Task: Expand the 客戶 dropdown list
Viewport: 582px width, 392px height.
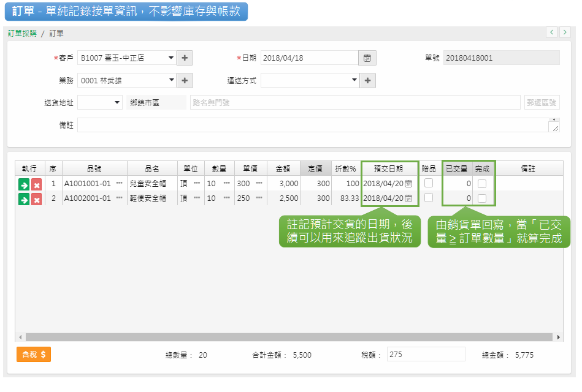Action: [x=171, y=58]
